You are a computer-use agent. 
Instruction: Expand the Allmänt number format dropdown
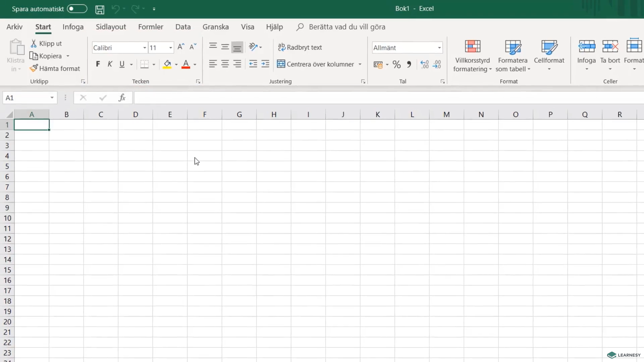tap(439, 48)
